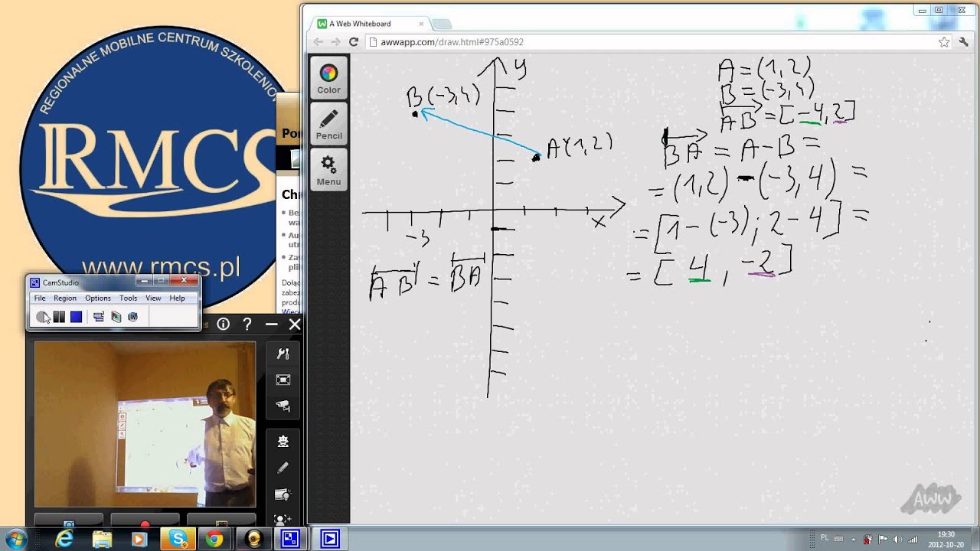980x551 pixels.
Task: Click the PL language indicator in the tray
Action: 825,538
